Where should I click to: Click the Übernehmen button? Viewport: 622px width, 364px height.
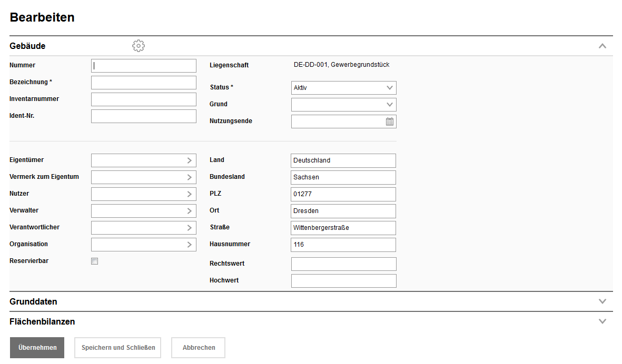pyautogui.click(x=37, y=348)
